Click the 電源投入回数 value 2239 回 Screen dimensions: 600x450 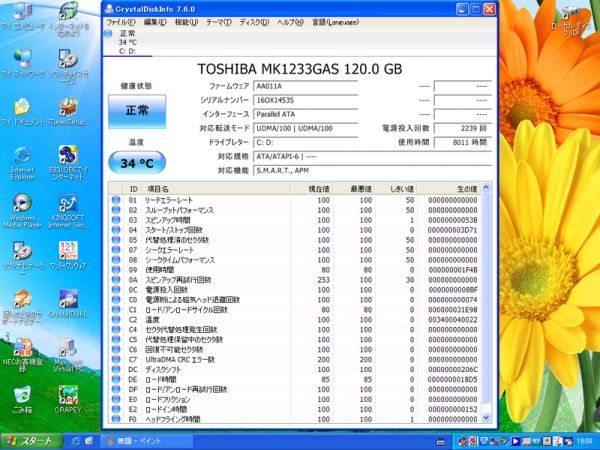pyautogui.click(x=463, y=128)
